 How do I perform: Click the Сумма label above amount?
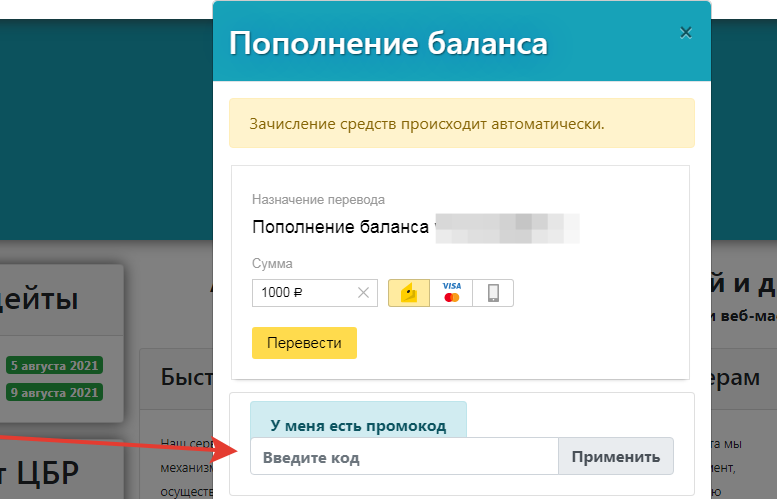pos(272,264)
